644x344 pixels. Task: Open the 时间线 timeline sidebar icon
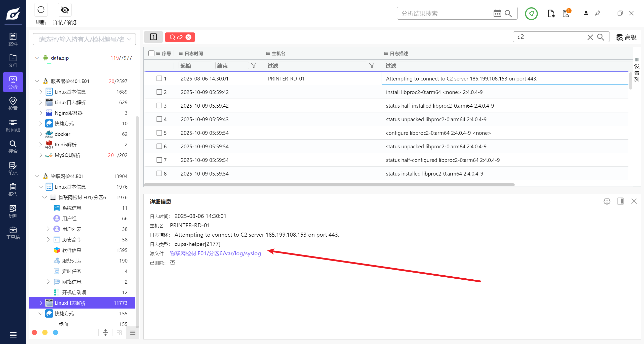(13, 125)
